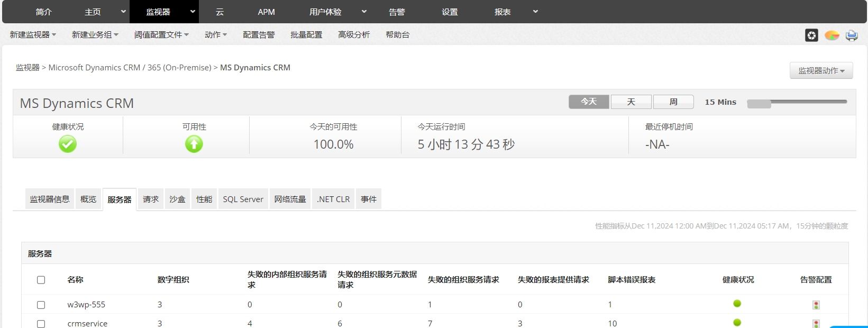Check the w3wp-555 row checkbox
Image resolution: width=868 pixels, height=328 pixels.
tap(41, 305)
